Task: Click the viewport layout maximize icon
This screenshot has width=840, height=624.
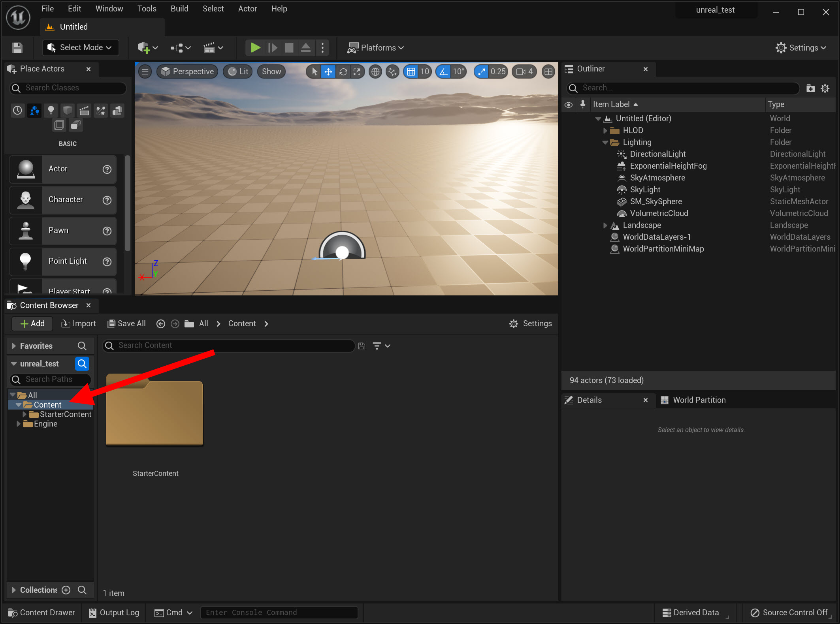Action: (x=548, y=71)
